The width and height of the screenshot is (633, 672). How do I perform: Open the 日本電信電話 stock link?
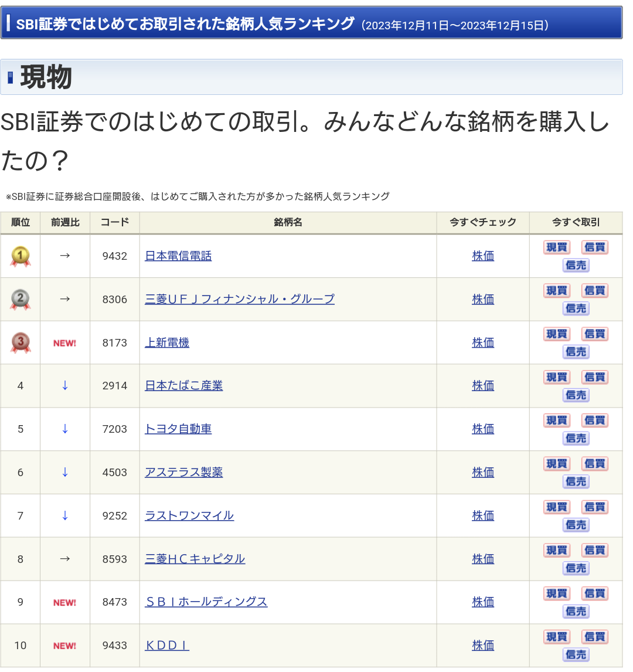(178, 256)
